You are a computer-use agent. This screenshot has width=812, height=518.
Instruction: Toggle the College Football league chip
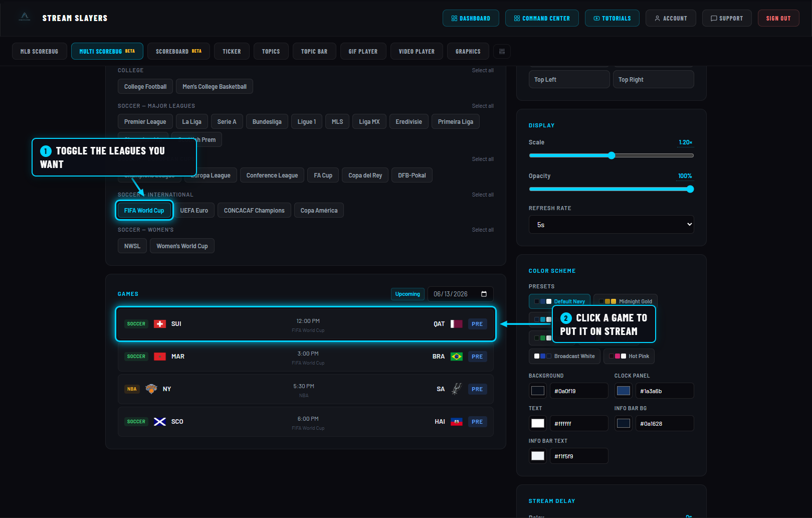click(145, 87)
